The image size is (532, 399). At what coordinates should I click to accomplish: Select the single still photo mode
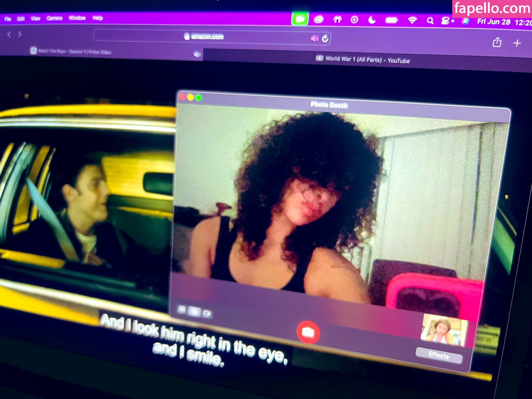point(194,311)
